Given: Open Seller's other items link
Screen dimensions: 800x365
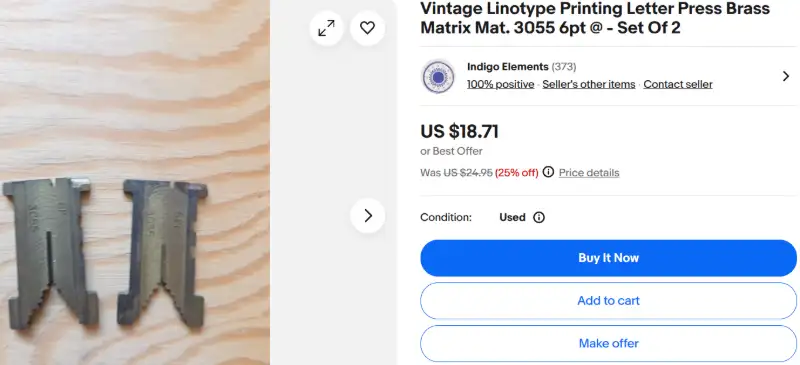Looking at the screenshot, I should [x=589, y=84].
